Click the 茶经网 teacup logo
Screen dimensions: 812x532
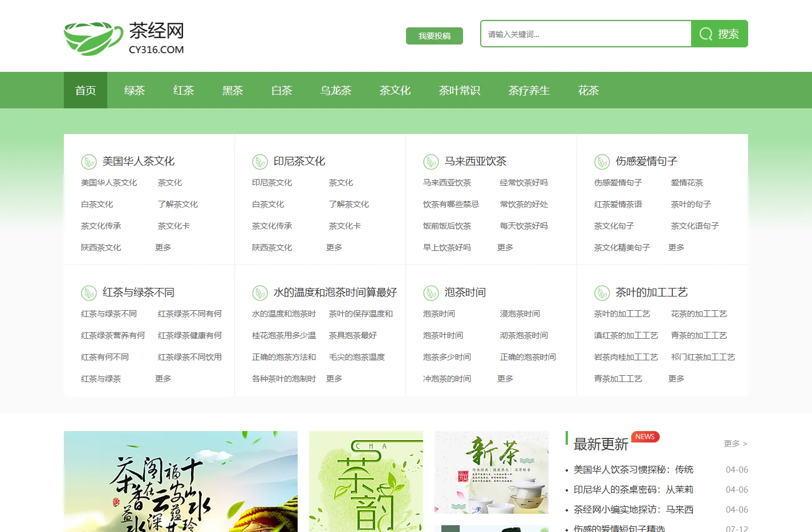point(124,38)
